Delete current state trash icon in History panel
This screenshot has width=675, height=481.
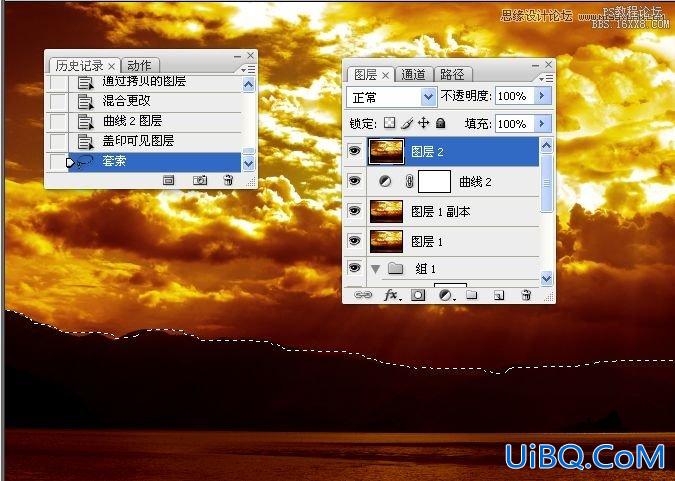pos(228,180)
